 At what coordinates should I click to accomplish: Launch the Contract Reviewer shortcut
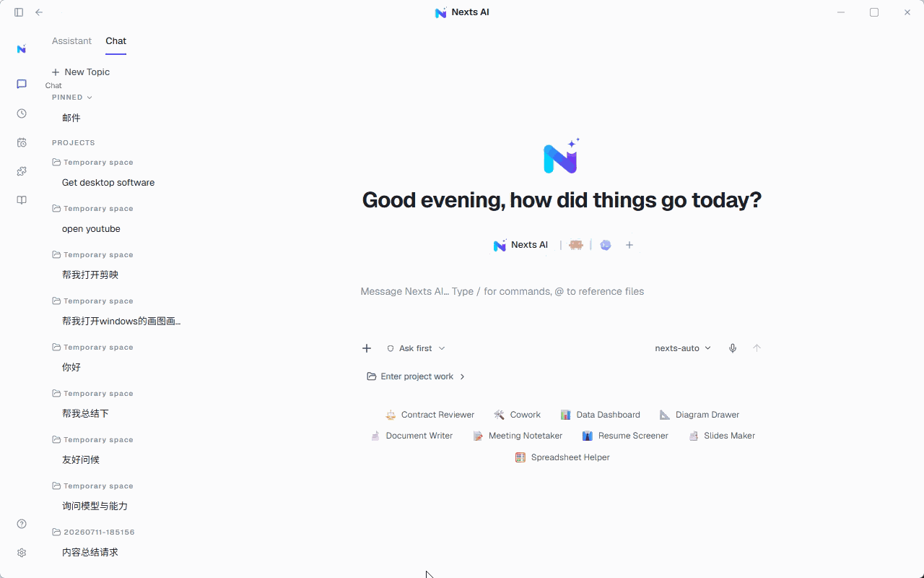[430, 415]
